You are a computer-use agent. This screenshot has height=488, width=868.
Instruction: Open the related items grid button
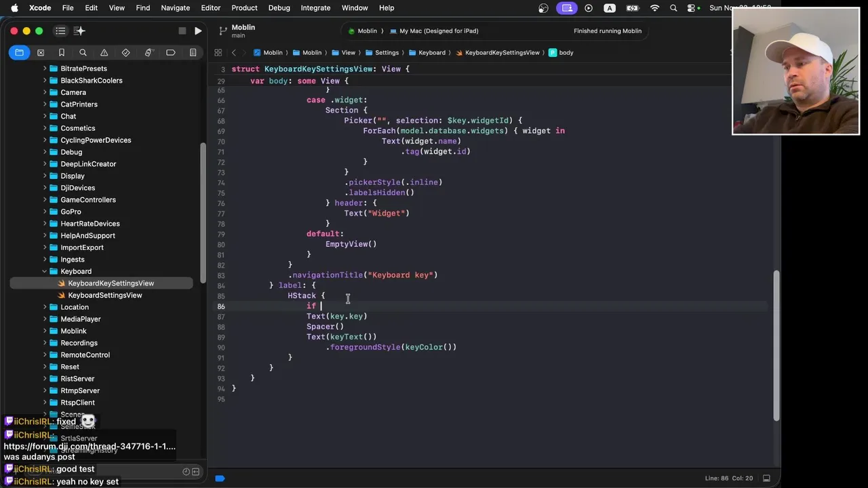[x=218, y=52]
